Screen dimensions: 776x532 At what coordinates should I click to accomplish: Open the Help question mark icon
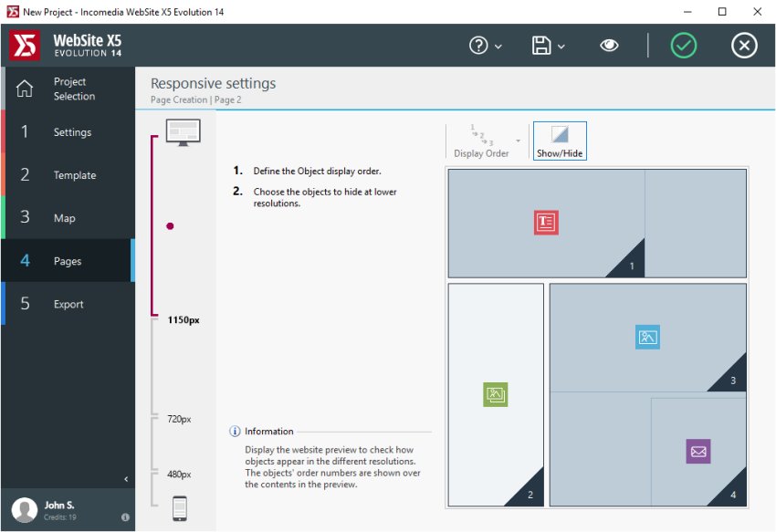[478, 46]
